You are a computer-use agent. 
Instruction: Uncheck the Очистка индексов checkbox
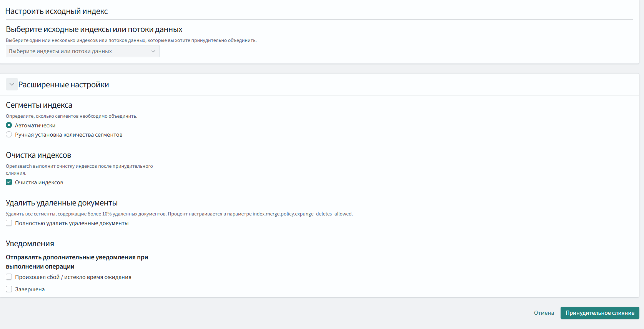click(9, 182)
